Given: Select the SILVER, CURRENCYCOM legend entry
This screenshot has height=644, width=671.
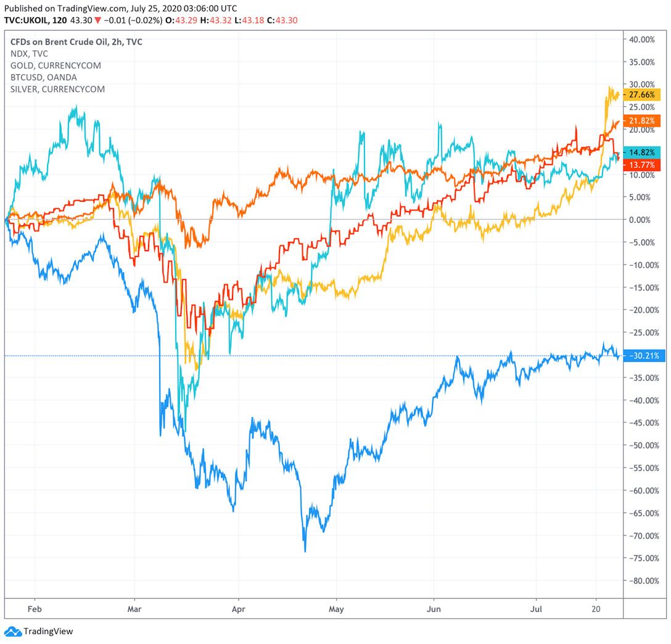Looking at the screenshot, I should [x=57, y=89].
